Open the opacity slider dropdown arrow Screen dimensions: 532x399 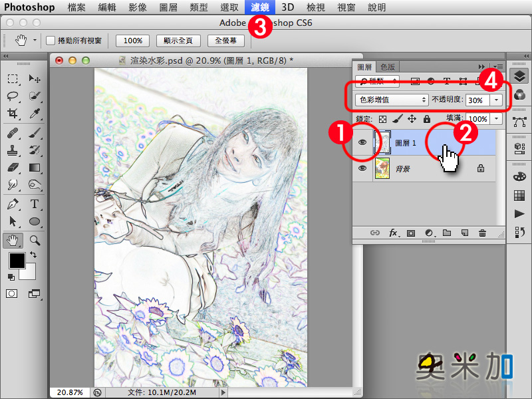click(496, 100)
